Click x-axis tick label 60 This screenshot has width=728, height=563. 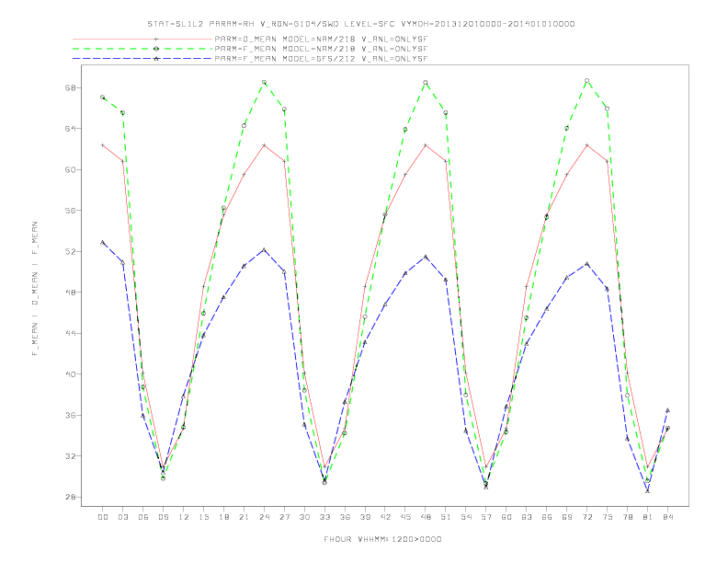click(x=506, y=517)
